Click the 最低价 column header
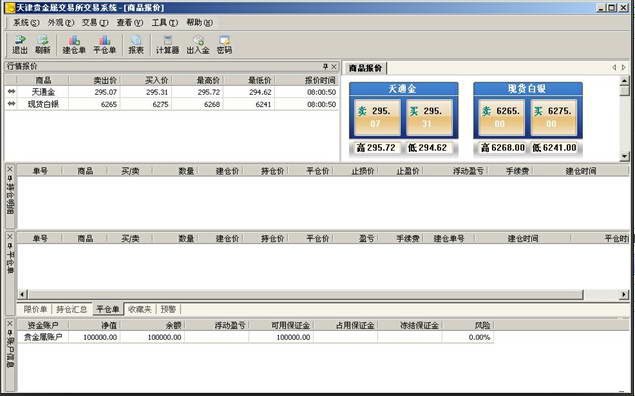The width and height of the screenshot is (635, 396). [x=249, y=80]
